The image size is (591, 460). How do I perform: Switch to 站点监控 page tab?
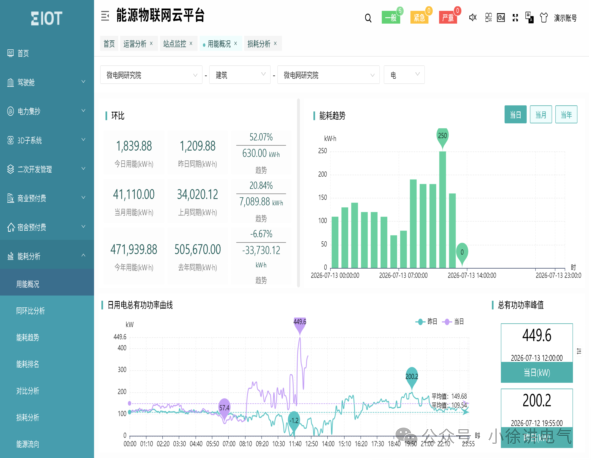(175, 44)
